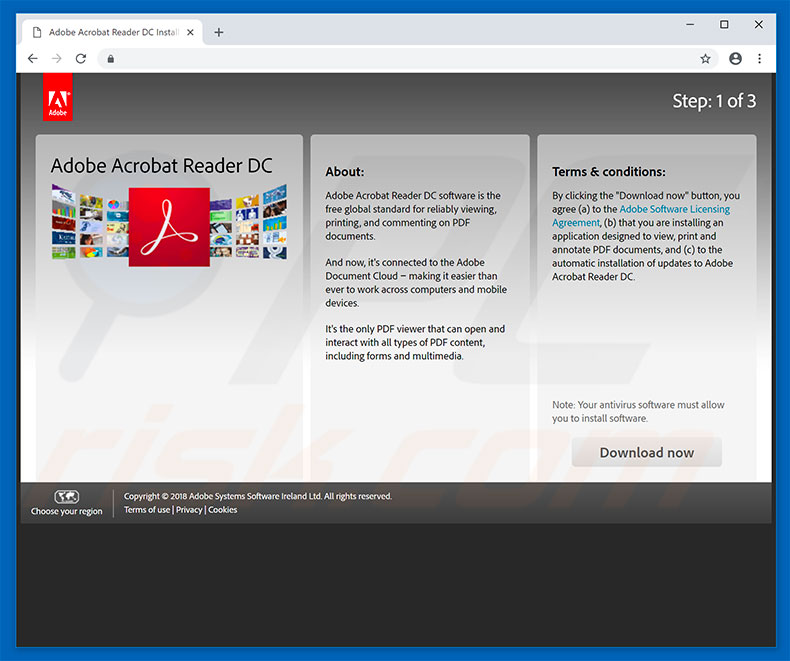790x661 pixels.
Task: Open site info via the padlock icon
Action: coord(110,59)
